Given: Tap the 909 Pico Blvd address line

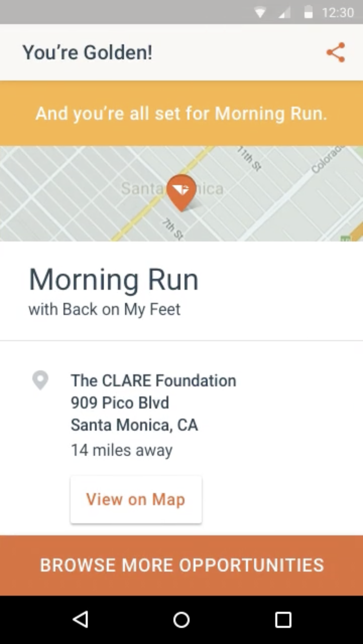Looking at the screenshot, I should (x=120, y=402).
